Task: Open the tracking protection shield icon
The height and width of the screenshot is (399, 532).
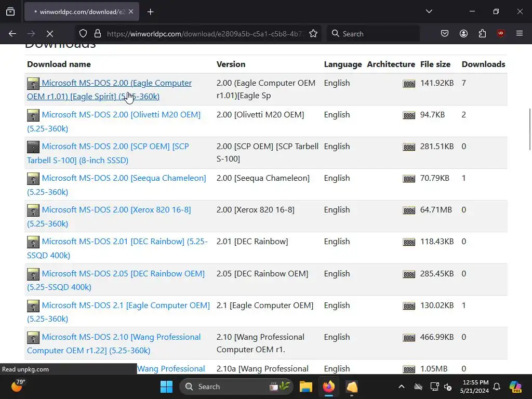Action: (x=83, y=34)
